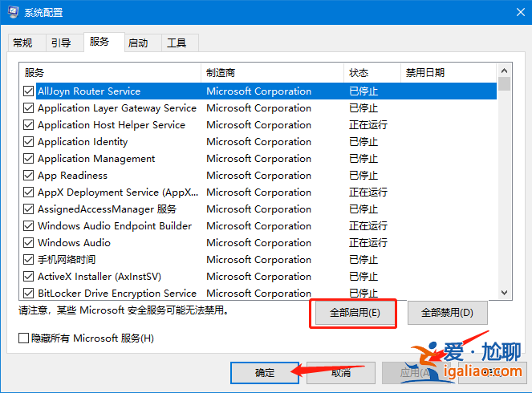Click 全部禁用(D) button
The width and height of the screenshot is (532, 393).
(447, 312)
